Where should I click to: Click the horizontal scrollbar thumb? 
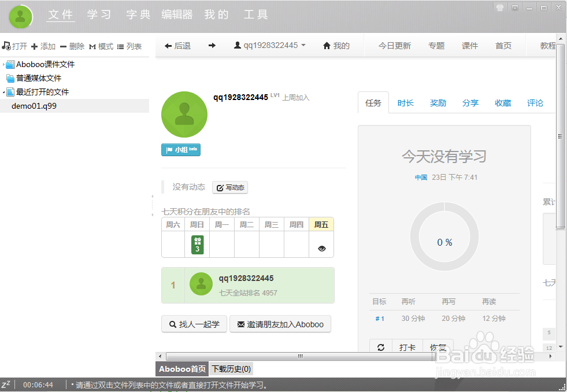coord(300,357)
